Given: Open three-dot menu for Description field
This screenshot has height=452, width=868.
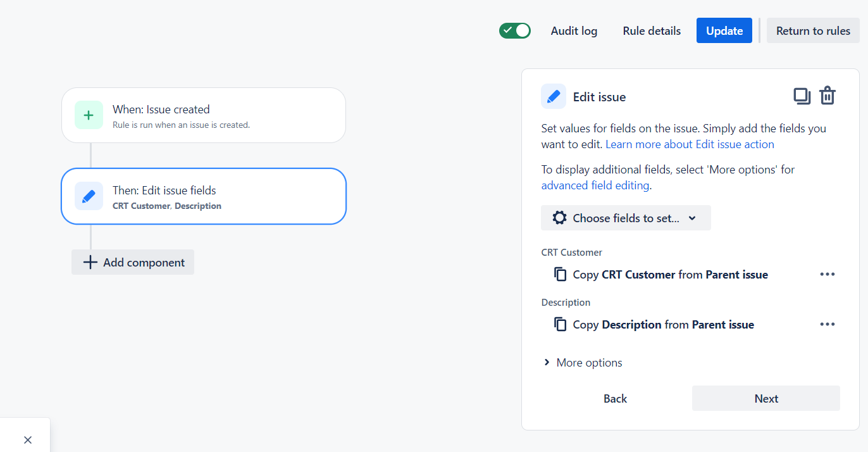Looking at the screenshot, I should (828, 324).
